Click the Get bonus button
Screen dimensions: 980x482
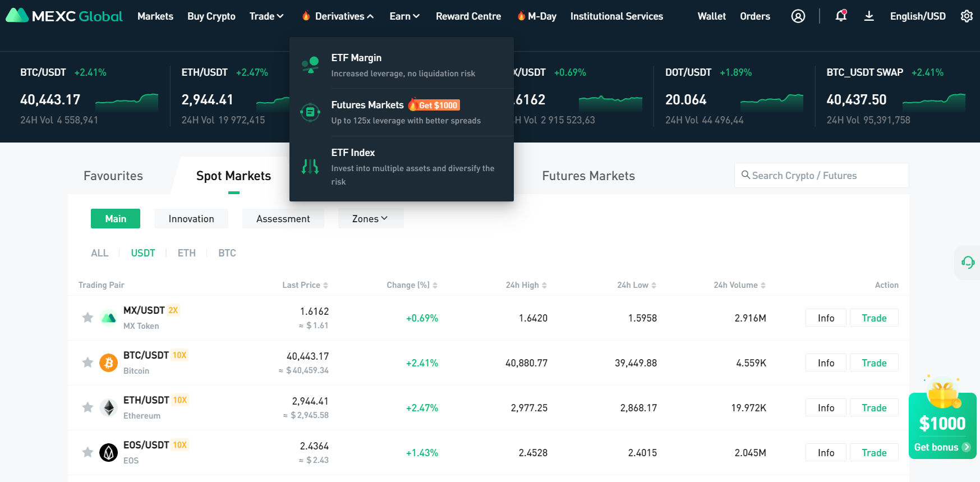(942, 447)
